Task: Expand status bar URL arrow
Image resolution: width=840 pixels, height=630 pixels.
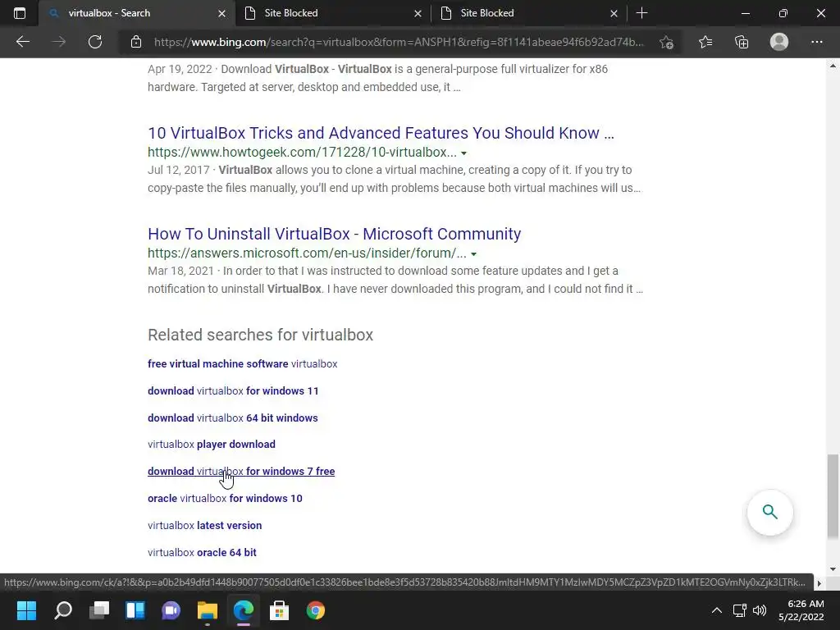Action: [x=819, y=583]
